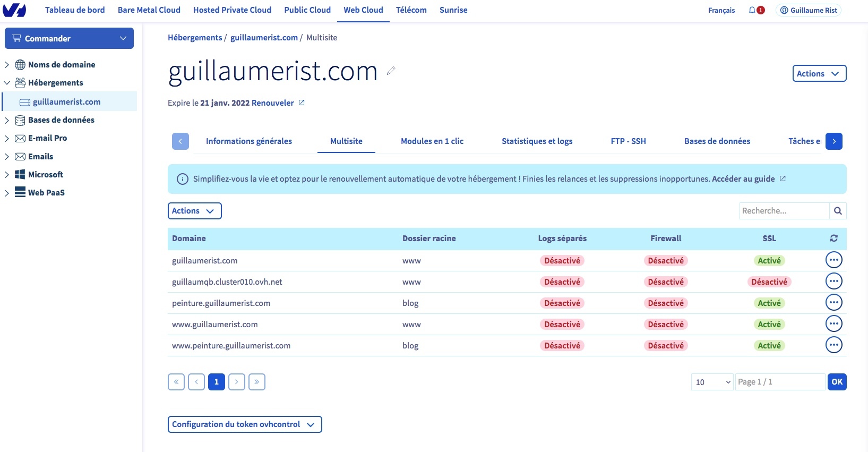The width and height of the screenshot is (868, 452).
Task: Open the options menu for the guillaumerist.com row
Action: [x=833, y=260]
